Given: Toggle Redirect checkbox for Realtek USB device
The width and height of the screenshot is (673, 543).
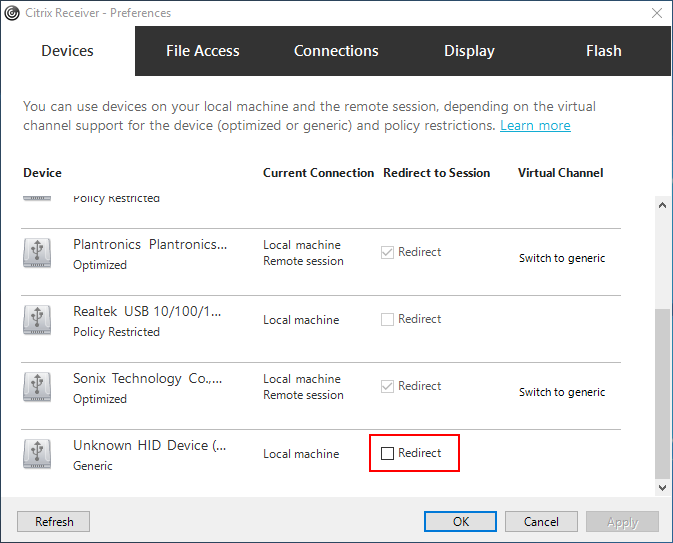Looking at the screenshot, I should [x=387, y=319].
